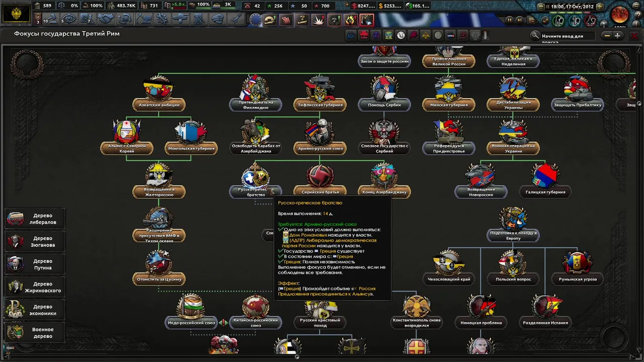Switch to Дерево Путина tree

tap(35, 264)
